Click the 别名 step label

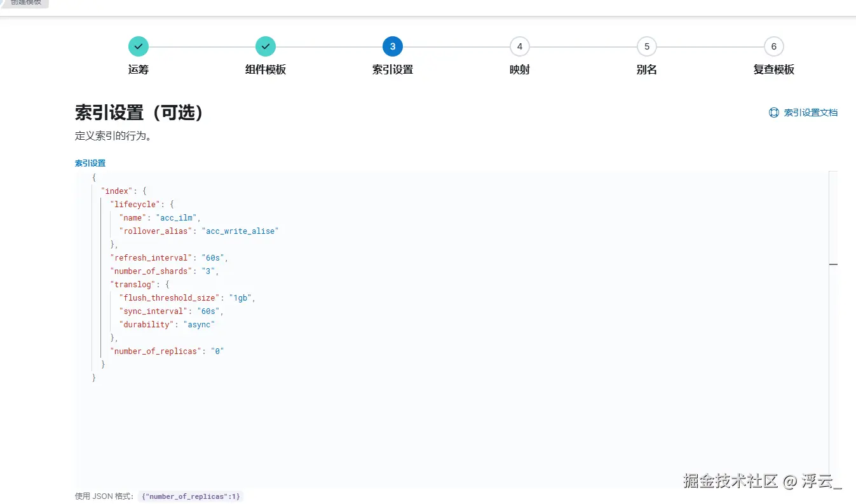coord(647,70)
